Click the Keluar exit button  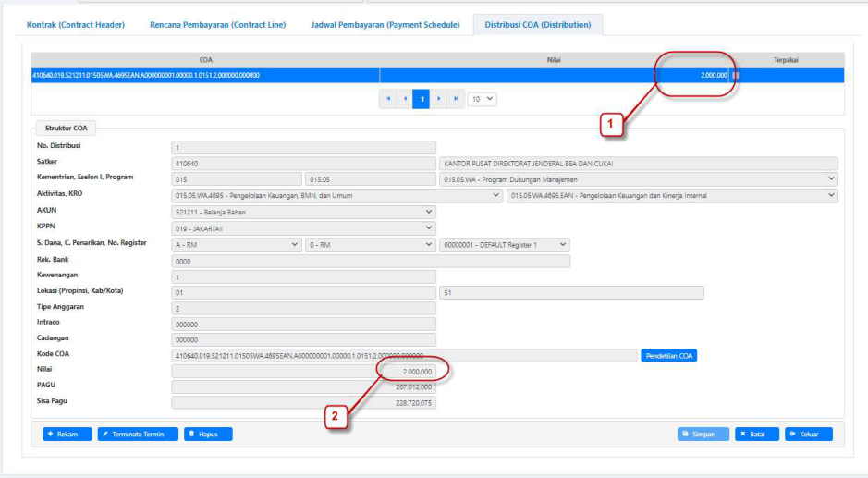tap(809, 434)
